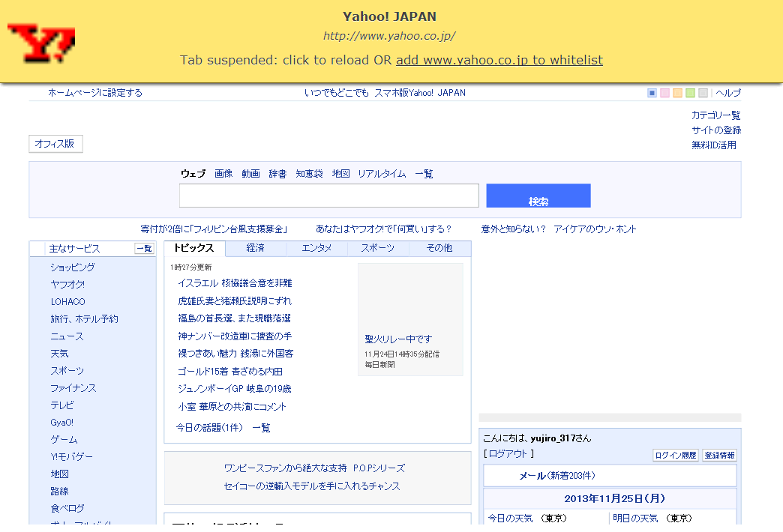Viewport: 783px width, 532px height.
Task: Open カテゴリ一覧 link
Action: click(x=715, y=115)
